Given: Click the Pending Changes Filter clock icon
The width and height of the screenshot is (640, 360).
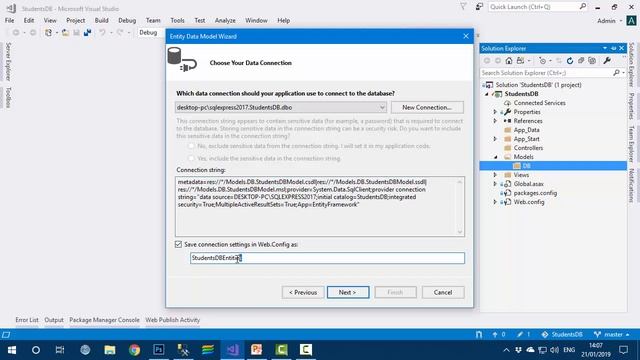Looking at the screenshot, I should tap(542, 61).
